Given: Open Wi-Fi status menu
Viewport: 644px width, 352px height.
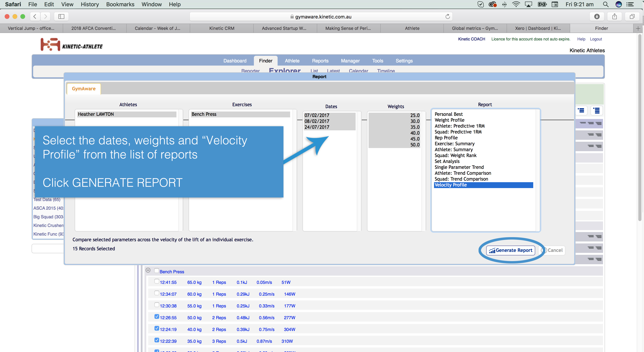Looking at the screenshot, I should (x=516, y=4).
